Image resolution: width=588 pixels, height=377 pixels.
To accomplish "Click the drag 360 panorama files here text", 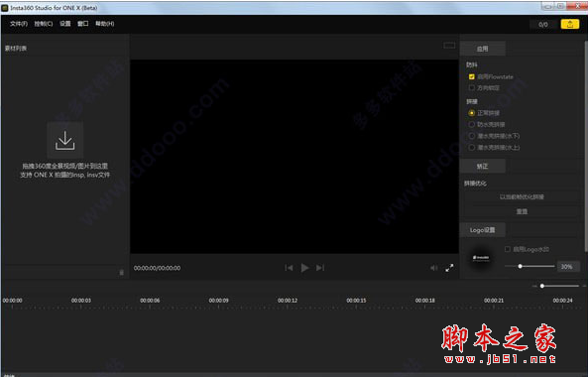I will click(64, 166).
